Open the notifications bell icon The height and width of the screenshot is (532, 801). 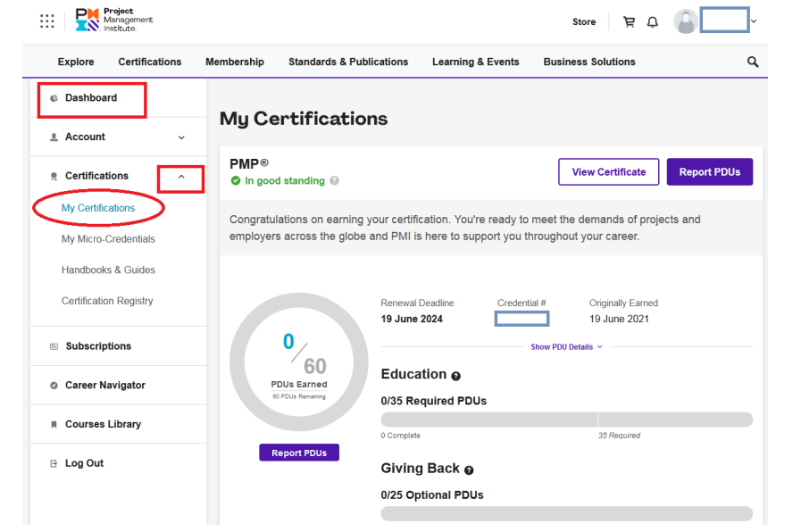pyautogui.click(x=653, y=22)
